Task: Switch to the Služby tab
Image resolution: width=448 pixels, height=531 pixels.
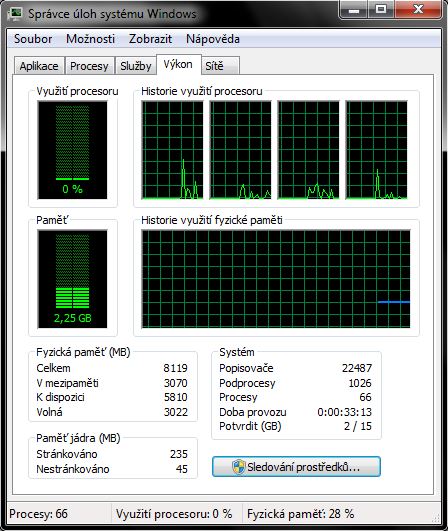Action: click(x=135, y=66)
